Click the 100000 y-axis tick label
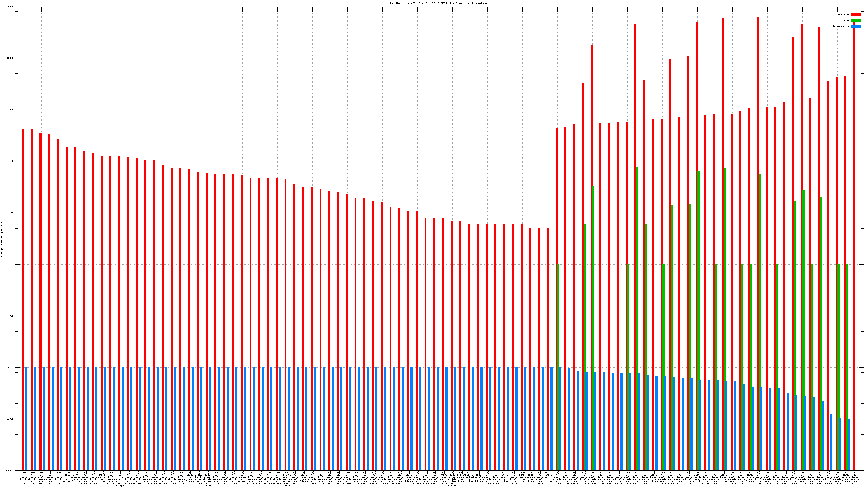This screenshot has width=868, height=488. click(x=10, y=7)
